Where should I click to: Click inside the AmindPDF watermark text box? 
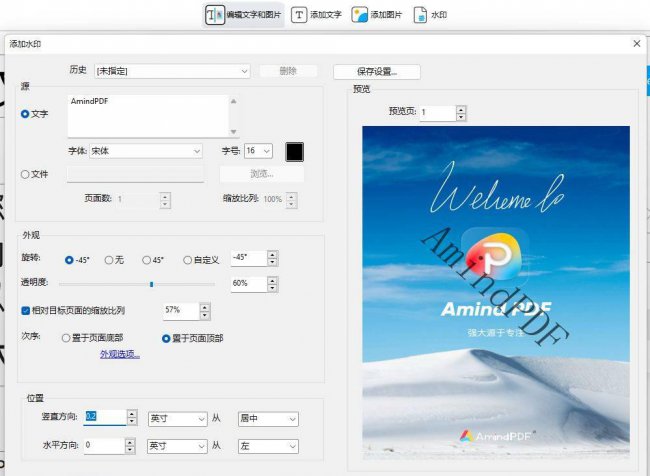point(148,116)
